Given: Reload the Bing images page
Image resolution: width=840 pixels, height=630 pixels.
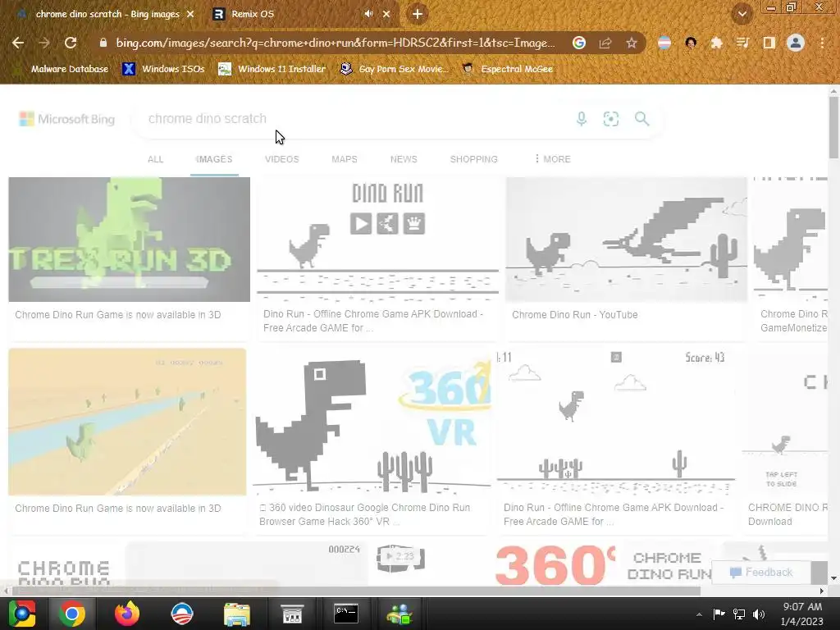Looking at the screenshot, I should click(71, 43).
